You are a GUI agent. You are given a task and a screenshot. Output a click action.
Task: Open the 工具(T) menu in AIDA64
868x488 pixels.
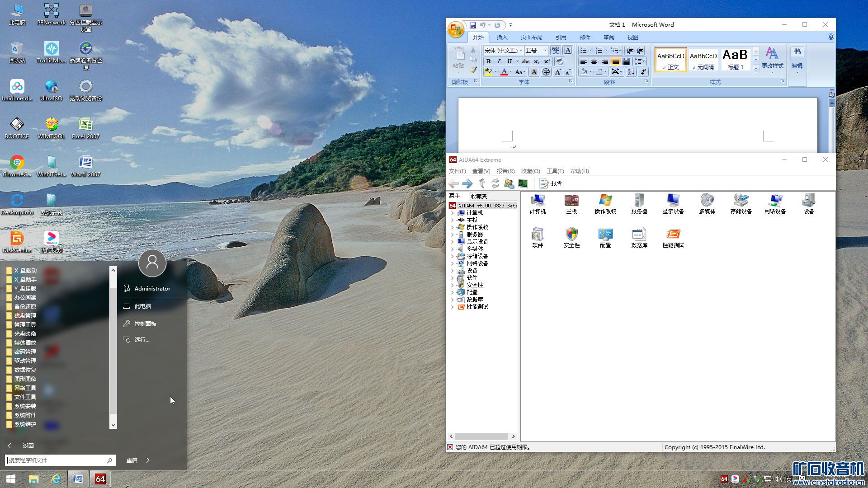coord(555,171)
